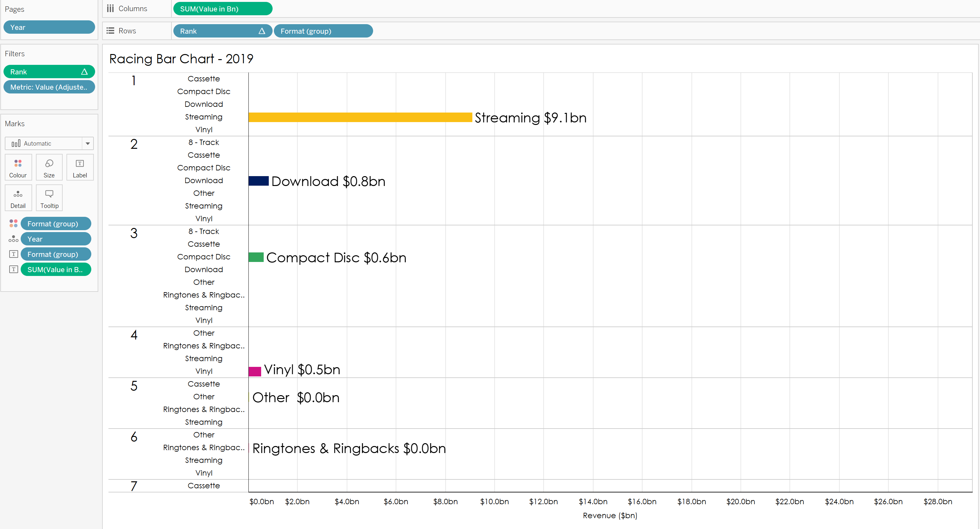The width and height of the screenshot is (980, 529).
Task: Click the Rows shelf icon
Action: [110, 31]
